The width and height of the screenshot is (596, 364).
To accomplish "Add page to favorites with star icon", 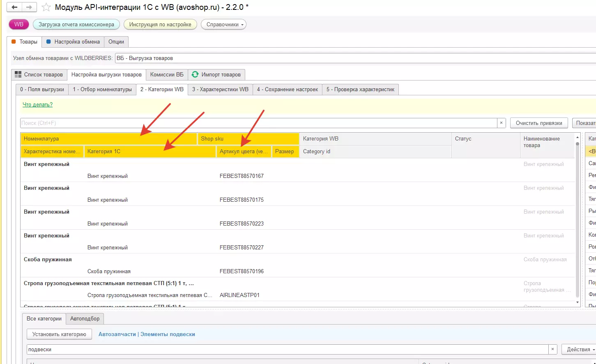I will 46,7.
